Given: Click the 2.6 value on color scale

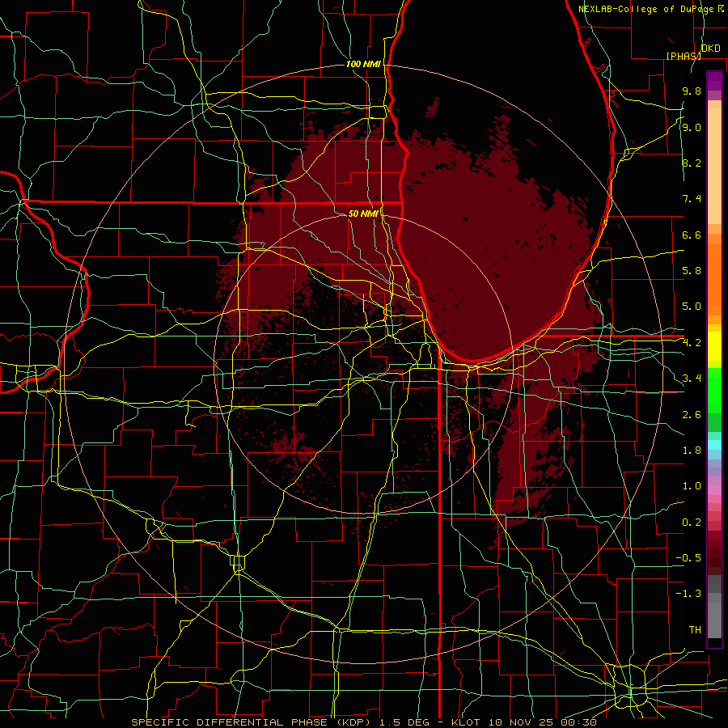Looking at the screenshot, I should point(692,415).
